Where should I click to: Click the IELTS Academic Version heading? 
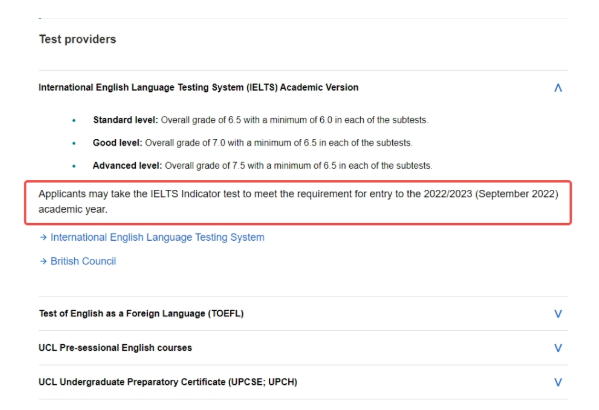click(x=198, y=88)
